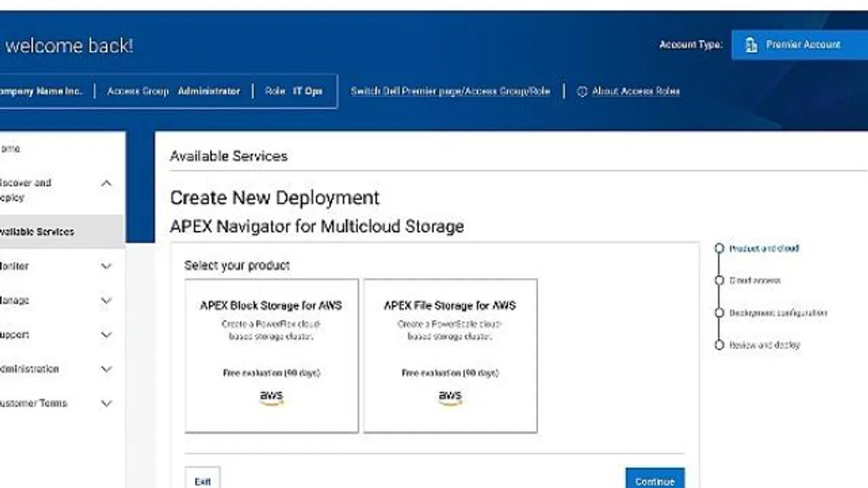Viewport: 868px width, 488px height.
Task: Click 'APEX Navigator for Multicloud Storage' heading
Action: 317,226
